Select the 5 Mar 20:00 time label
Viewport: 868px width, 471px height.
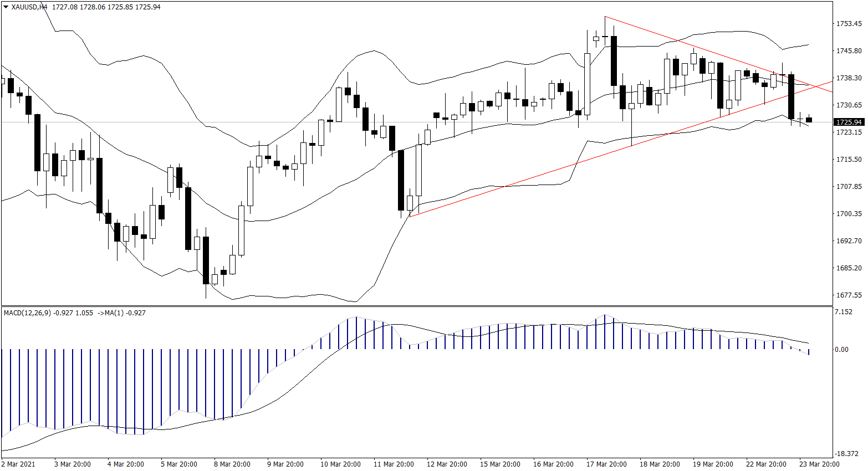click(179, 464)
